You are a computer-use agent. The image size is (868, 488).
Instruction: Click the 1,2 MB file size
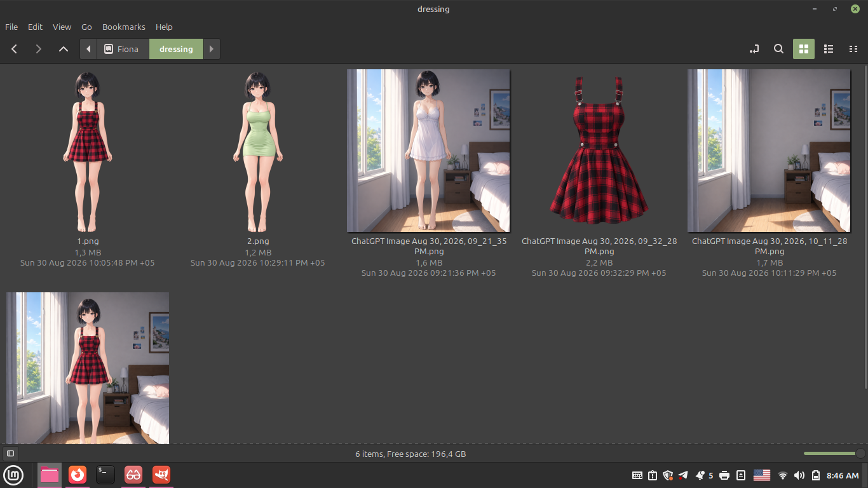pos(258,252)
